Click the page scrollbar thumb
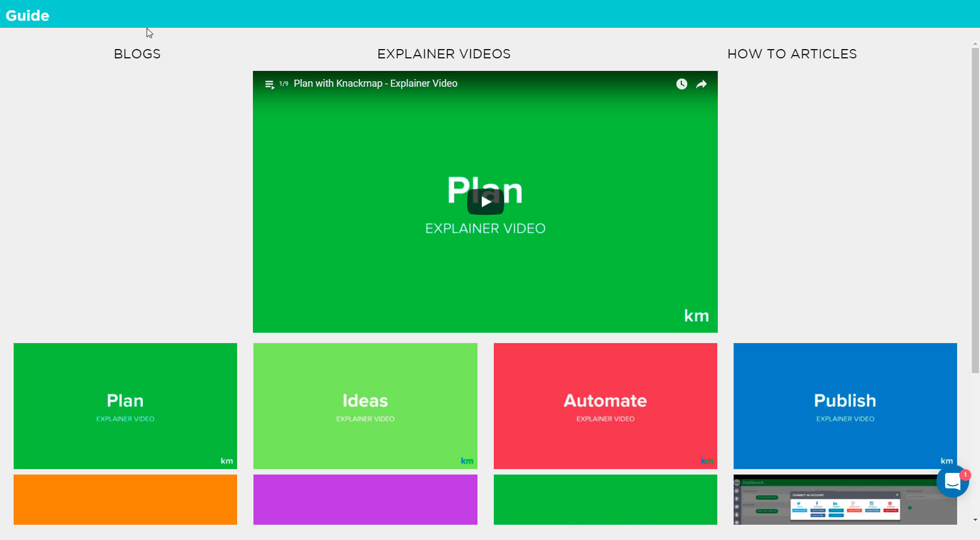 point(976,211)
